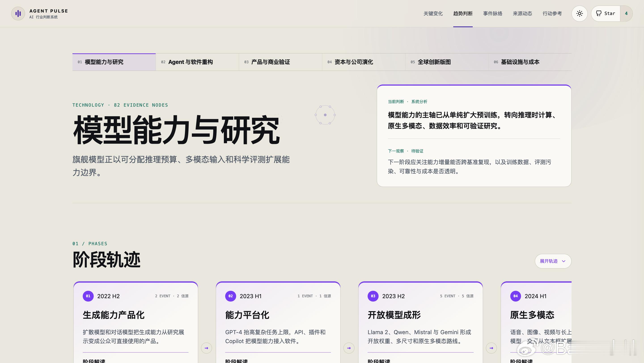Image resolution: width=644 pixels, height=363 pixels.
Task: Click the 1 EVENT · 1 信源 text
Action: (314, 296)
